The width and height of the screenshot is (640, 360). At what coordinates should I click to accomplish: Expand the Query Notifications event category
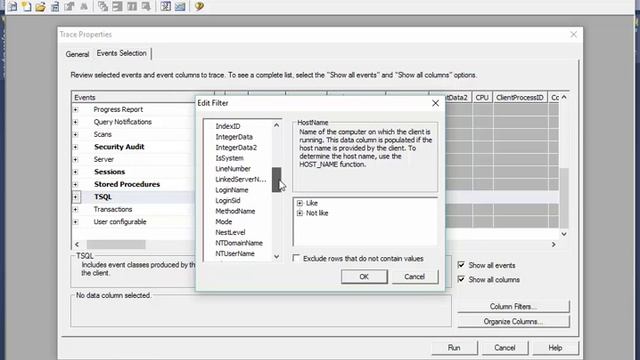(x=76, y=122)
